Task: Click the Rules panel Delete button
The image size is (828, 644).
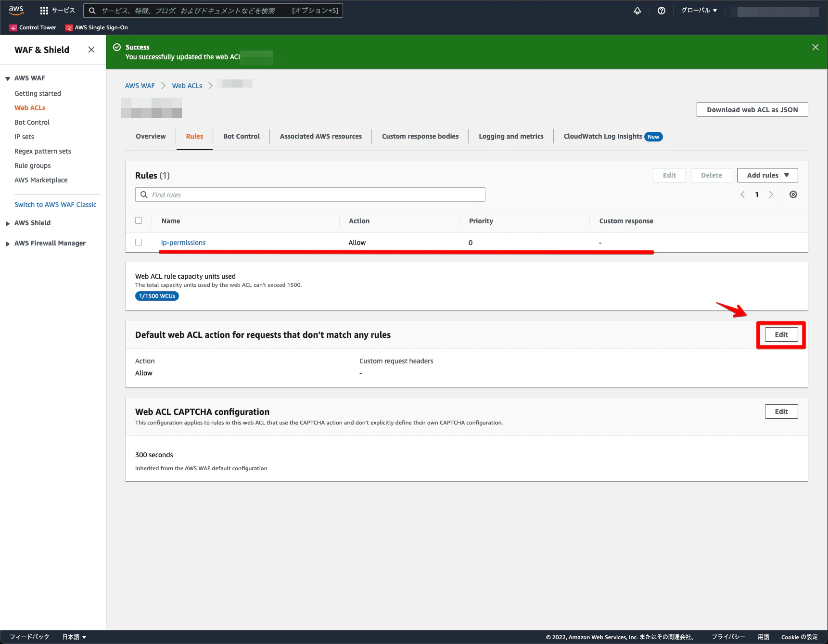Action: click(711, 175)
